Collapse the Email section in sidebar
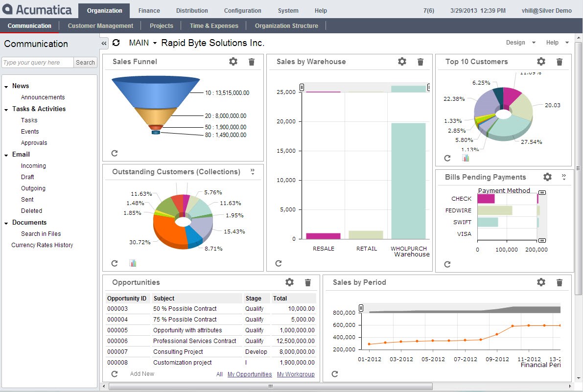Screen dimensions: 583x392 click(6, 155)
